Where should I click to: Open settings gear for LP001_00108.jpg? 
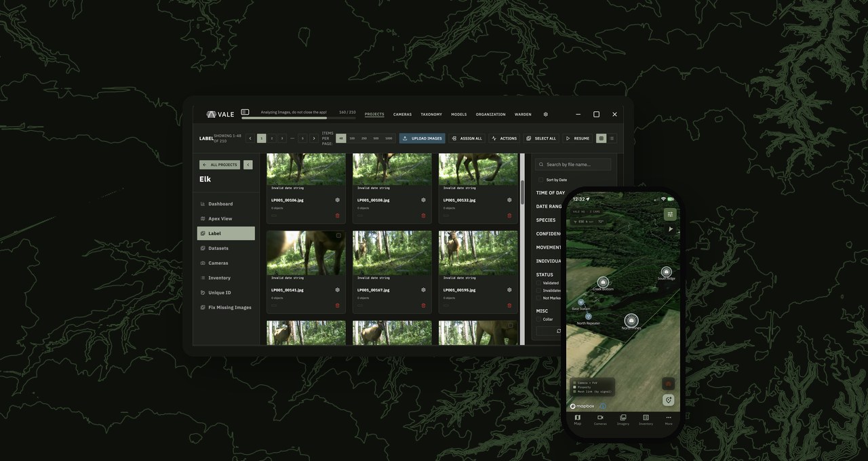[x=424, y=200]
